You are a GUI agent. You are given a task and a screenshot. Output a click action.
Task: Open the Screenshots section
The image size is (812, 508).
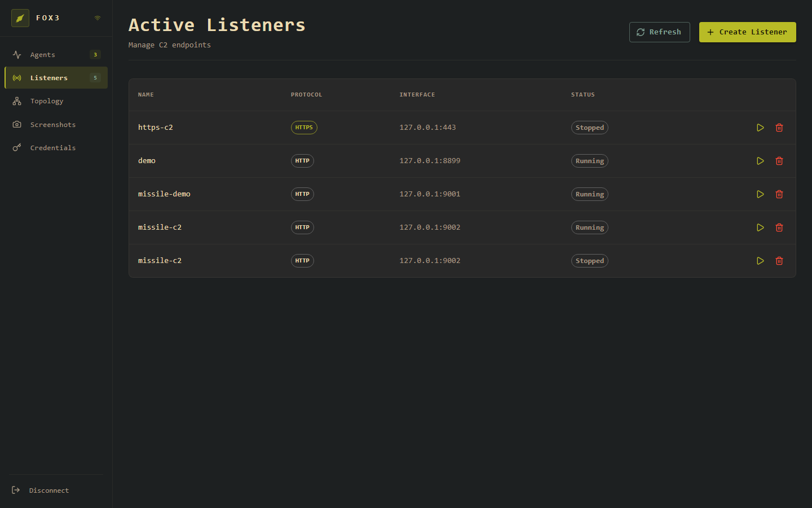56,125
